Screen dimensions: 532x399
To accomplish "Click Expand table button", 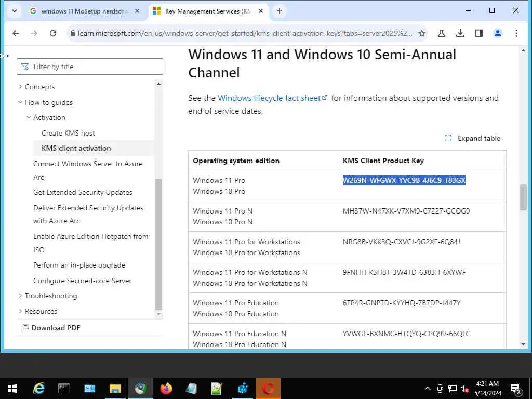I will coord(472,138).
